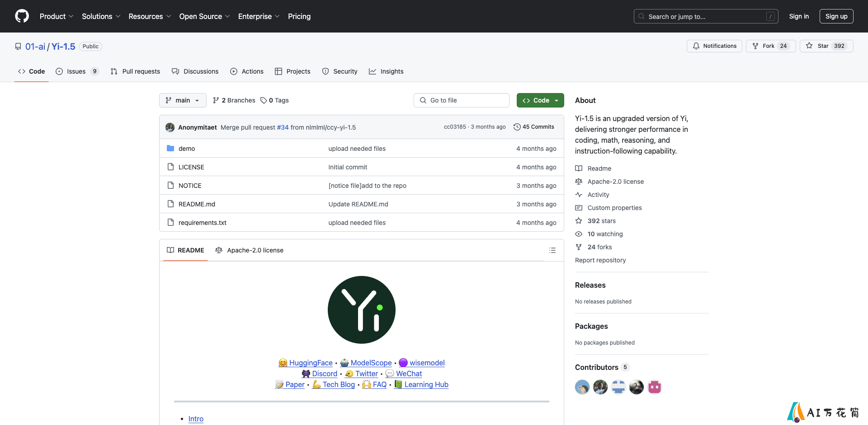Image resolution: width=868 pixels, height=425 pixels.
Task: Focus the Search or jump to field
Action: (706, 16)
